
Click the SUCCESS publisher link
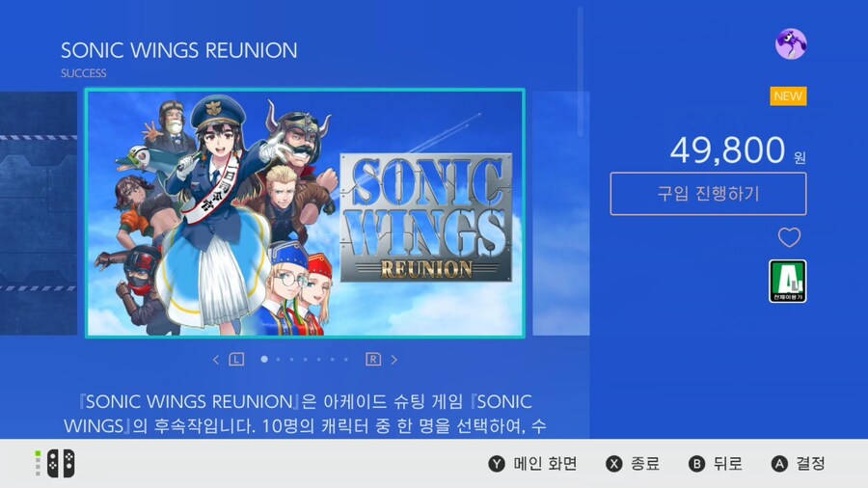coord(84,73)
